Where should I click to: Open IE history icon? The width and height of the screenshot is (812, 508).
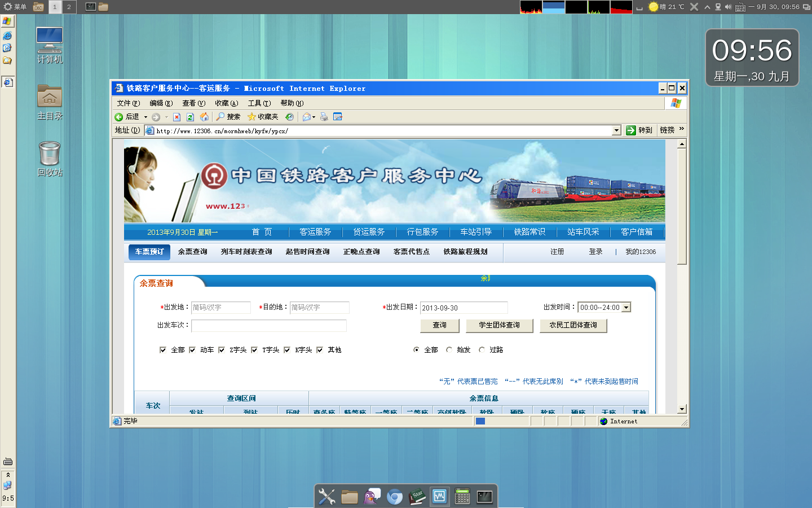point(289,117)
